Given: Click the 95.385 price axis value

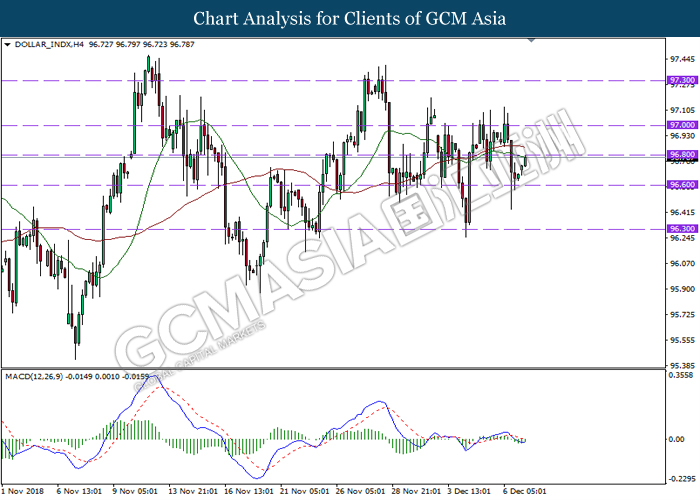Looking at the screenshot, I should pos(683,366).
